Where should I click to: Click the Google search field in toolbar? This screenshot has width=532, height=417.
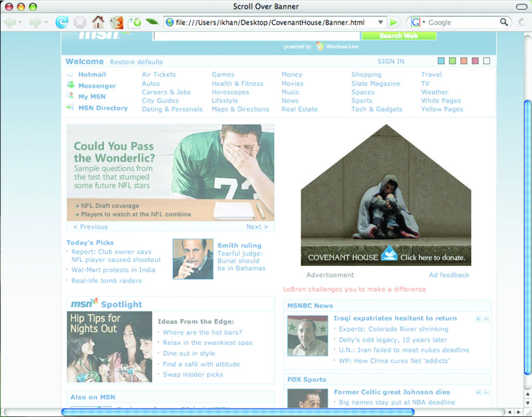[x=463, y=22]
